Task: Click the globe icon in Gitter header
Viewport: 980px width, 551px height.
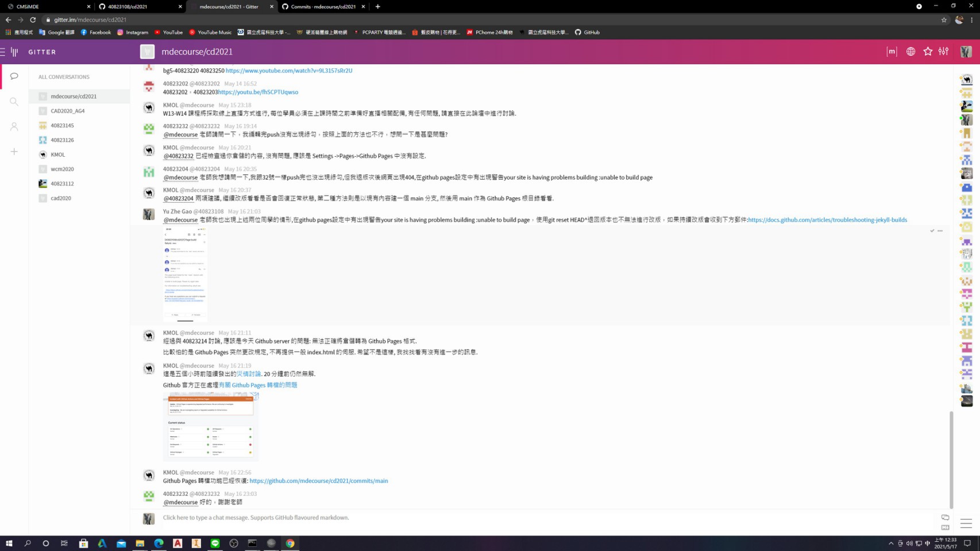Action: click(910, 52)
